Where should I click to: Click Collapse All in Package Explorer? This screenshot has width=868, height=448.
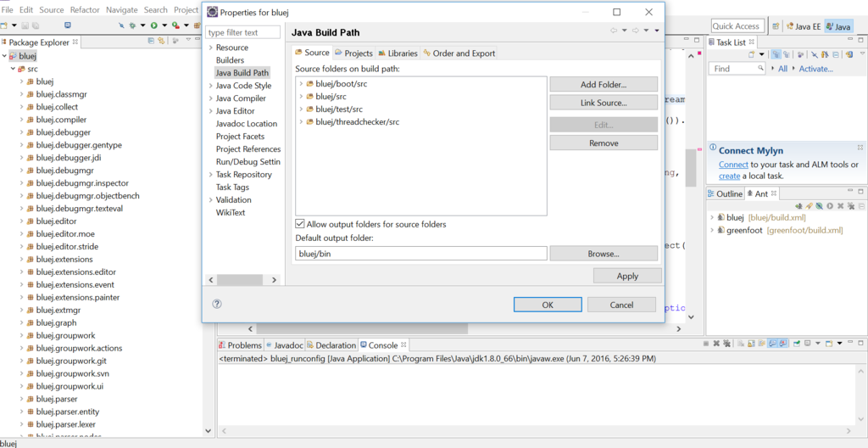[151, 41]
